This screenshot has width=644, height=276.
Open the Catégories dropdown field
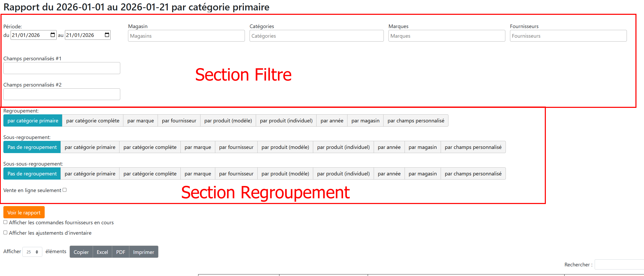(x=316, y=36)
